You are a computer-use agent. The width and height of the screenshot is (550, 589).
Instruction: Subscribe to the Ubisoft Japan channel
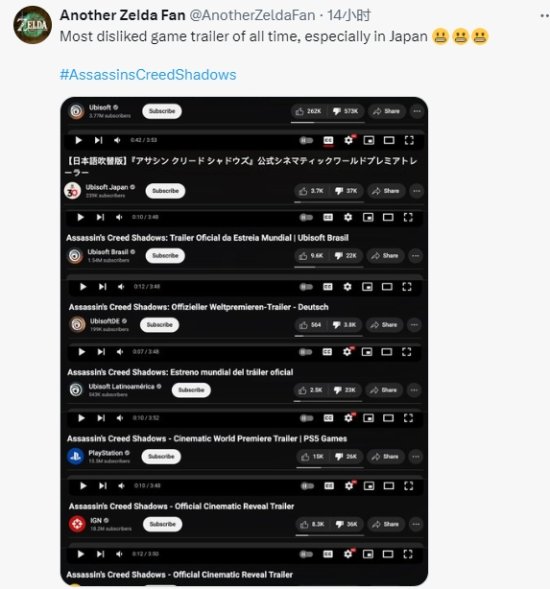(165, 191)
